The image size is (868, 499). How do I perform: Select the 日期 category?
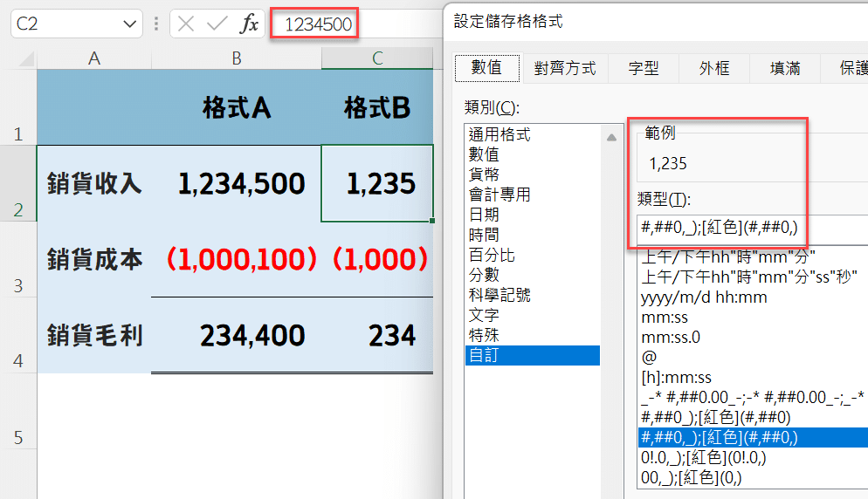(533, 215)
